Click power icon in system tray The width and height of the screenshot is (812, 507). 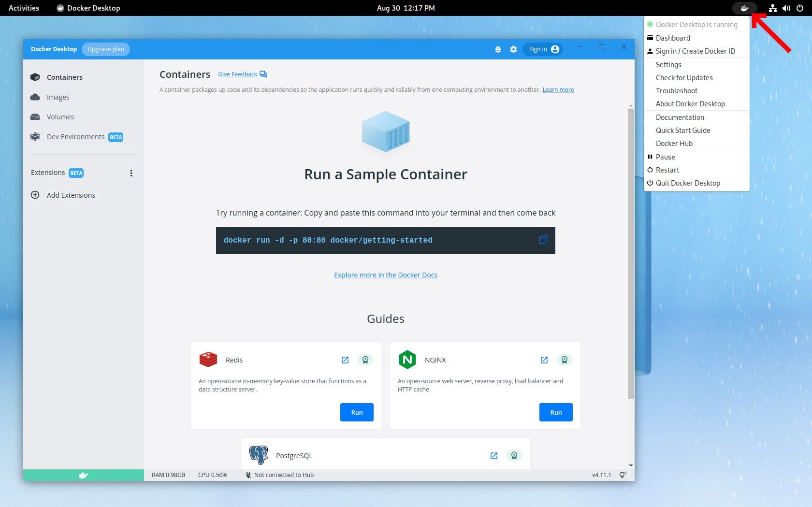[800, 8]
